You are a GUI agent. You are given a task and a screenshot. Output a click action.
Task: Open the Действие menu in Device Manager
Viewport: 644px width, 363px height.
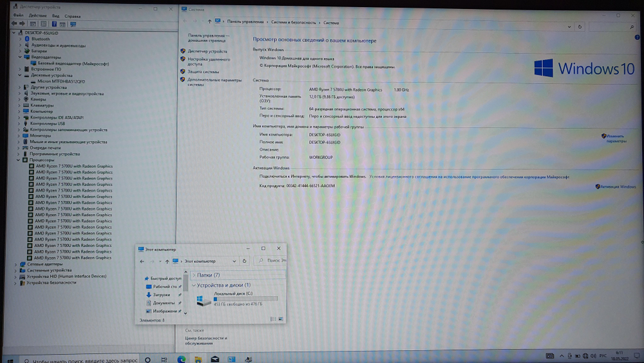coord(37,15)
